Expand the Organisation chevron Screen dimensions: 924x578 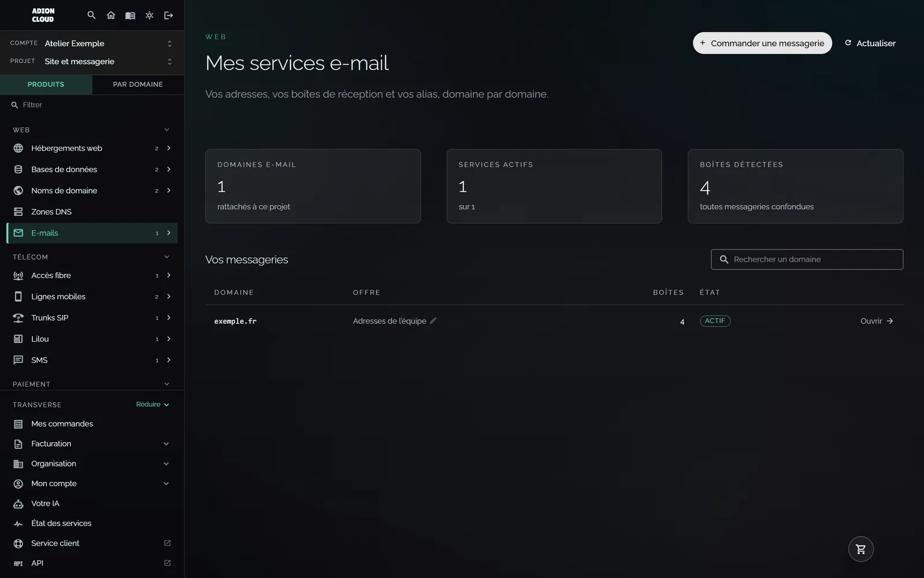click(166, 464)
